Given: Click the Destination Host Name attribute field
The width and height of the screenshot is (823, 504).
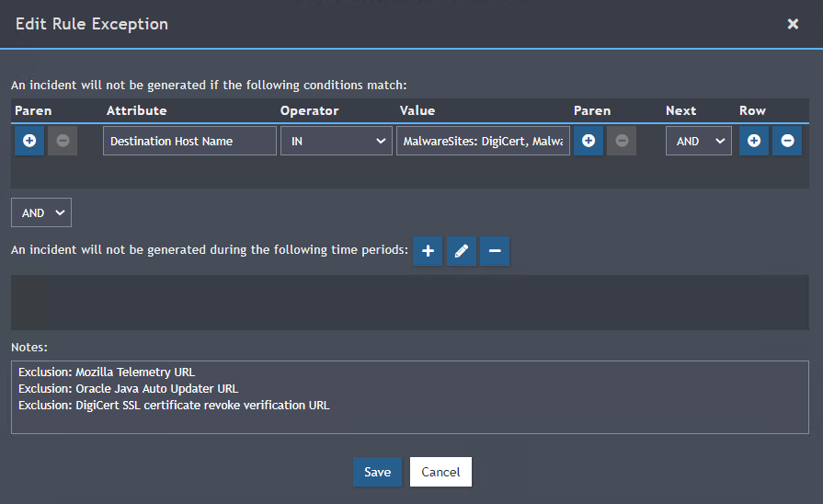Looking at the screenshot, I should click(189, 141).
